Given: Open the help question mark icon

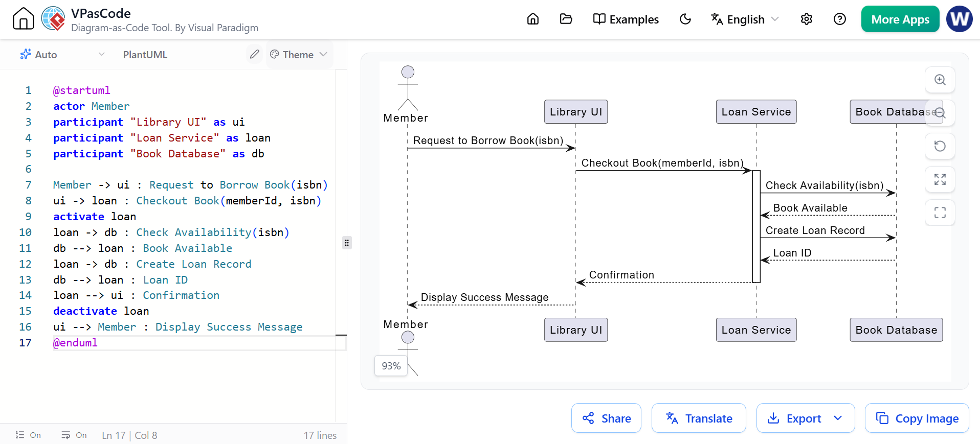Looking at the screenshot, I should click(x=840, y=19).
